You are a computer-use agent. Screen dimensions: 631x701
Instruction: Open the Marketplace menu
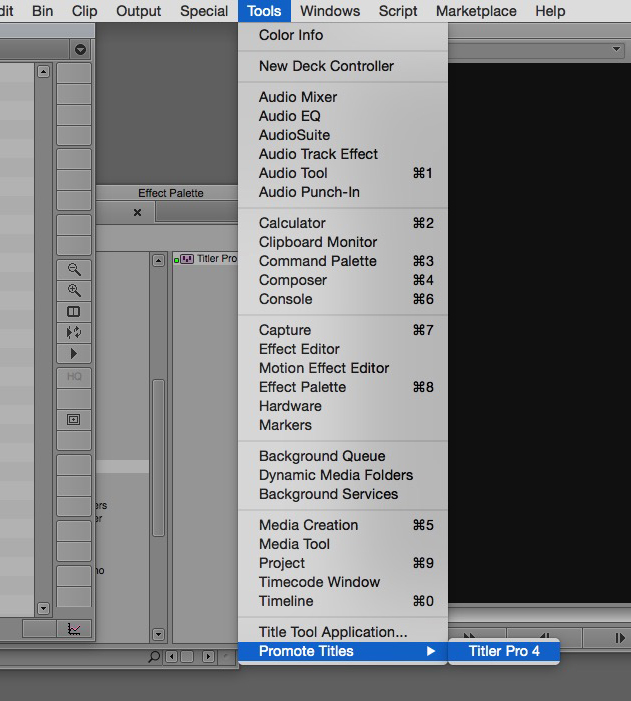coord(476,11)
